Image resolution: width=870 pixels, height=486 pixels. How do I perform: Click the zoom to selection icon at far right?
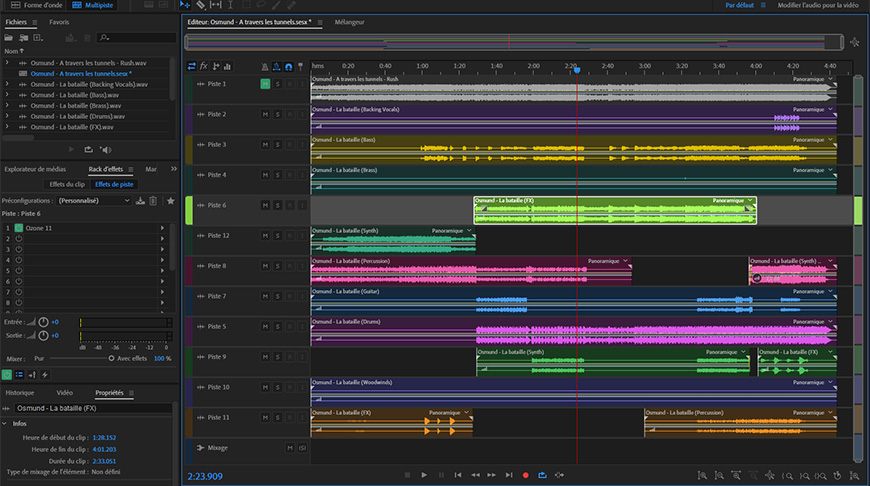click(854, 475)
